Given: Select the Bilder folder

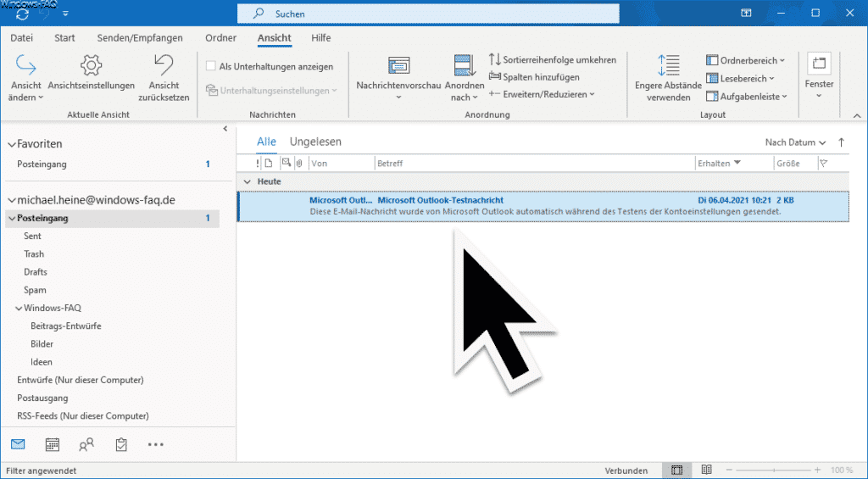Looking at the screenshot, I should click(42, 344).
